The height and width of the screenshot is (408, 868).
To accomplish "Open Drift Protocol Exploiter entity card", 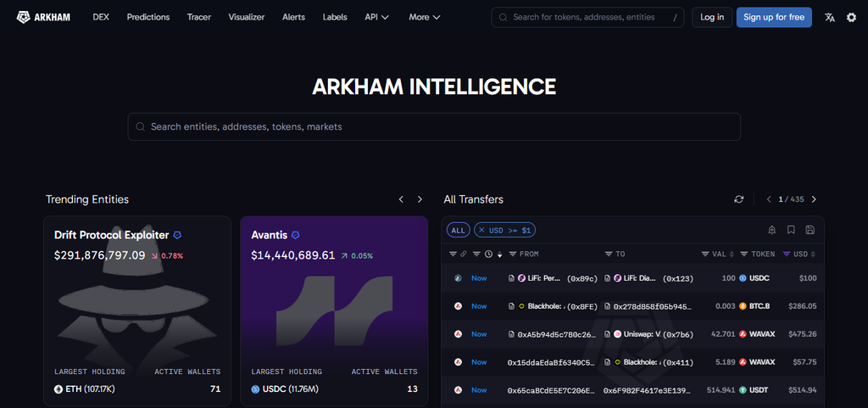I will [x=137, y=311].
